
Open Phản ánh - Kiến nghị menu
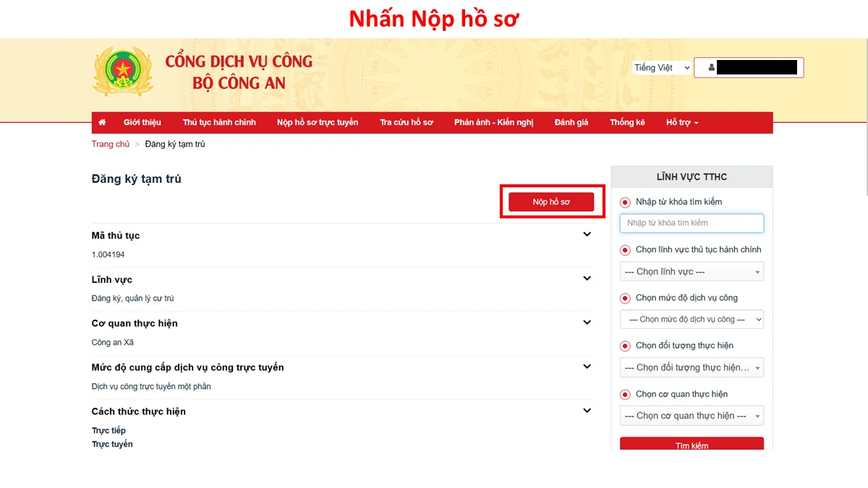[x=494, y=123]
